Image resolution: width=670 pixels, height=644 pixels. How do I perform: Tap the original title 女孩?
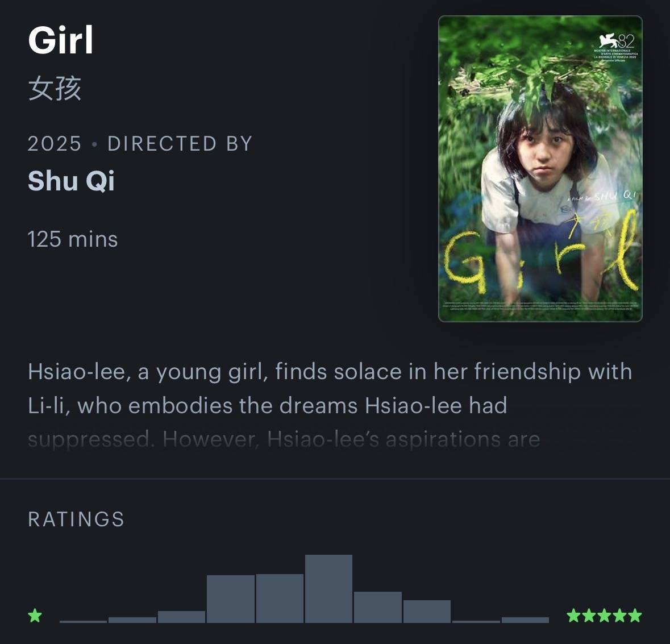pos(55,89)
